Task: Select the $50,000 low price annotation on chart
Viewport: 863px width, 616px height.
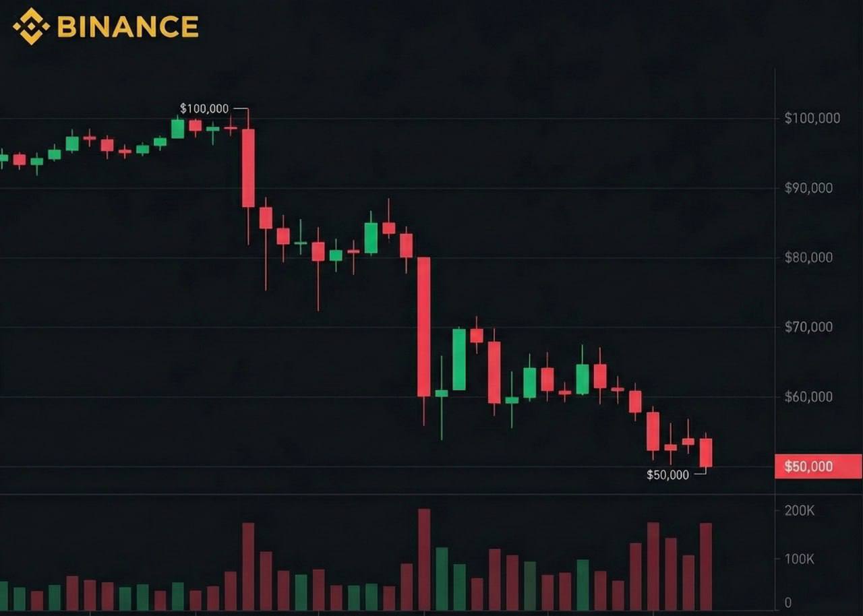Action: click(667, 475)
